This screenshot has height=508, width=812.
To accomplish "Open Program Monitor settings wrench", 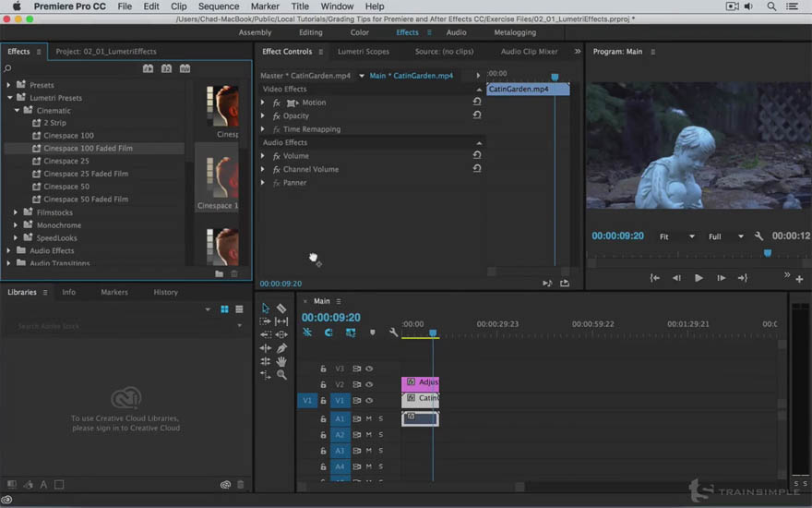I will coord(758,236).
